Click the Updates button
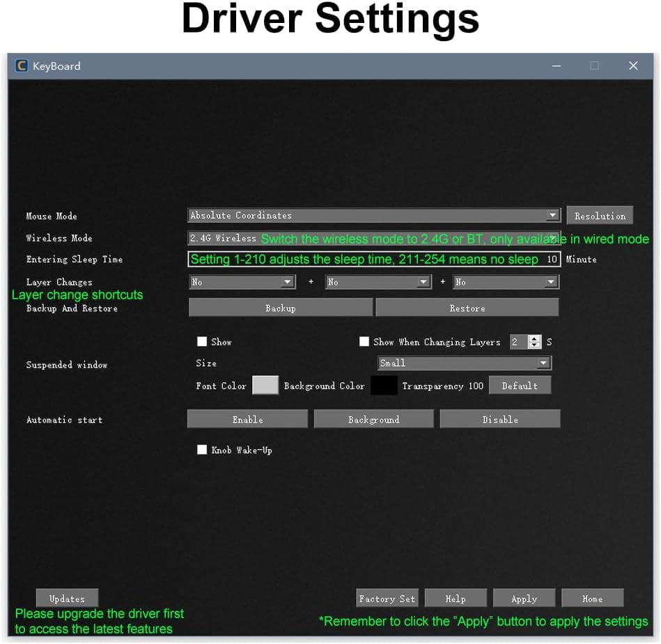 tap(67, 599)
